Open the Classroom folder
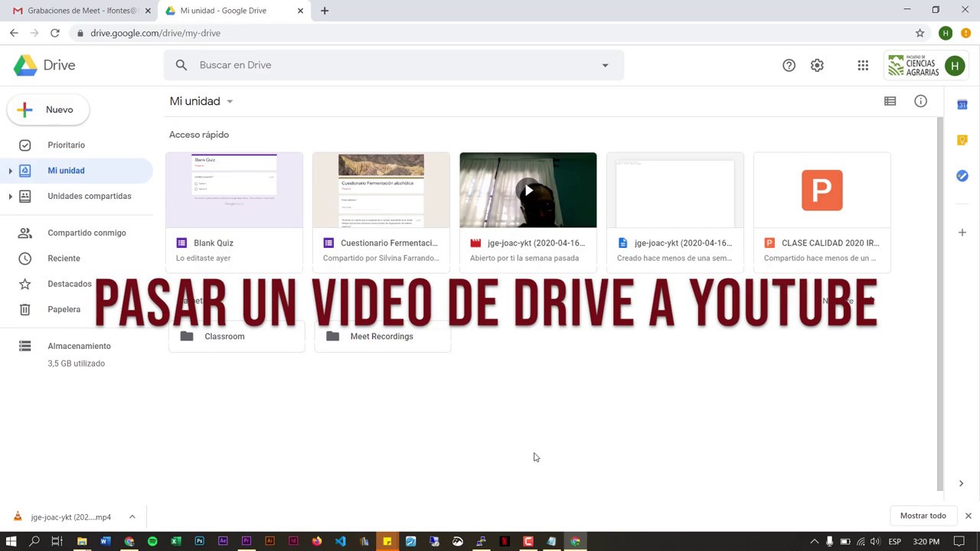 tap(236, 337)
